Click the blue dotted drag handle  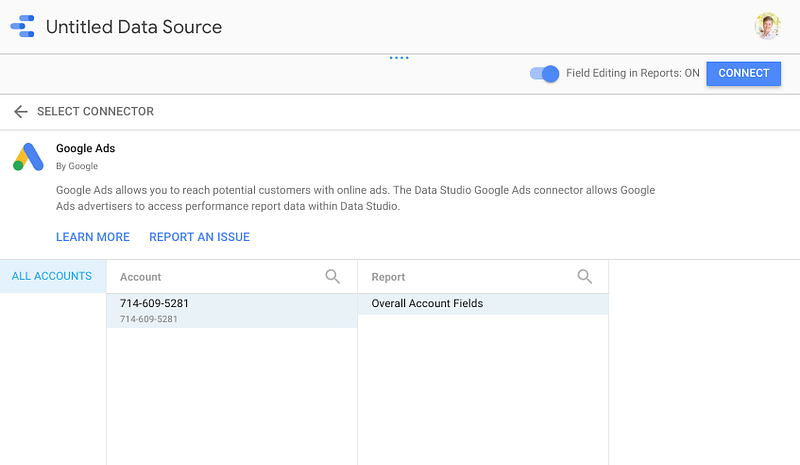pos(399,58)
